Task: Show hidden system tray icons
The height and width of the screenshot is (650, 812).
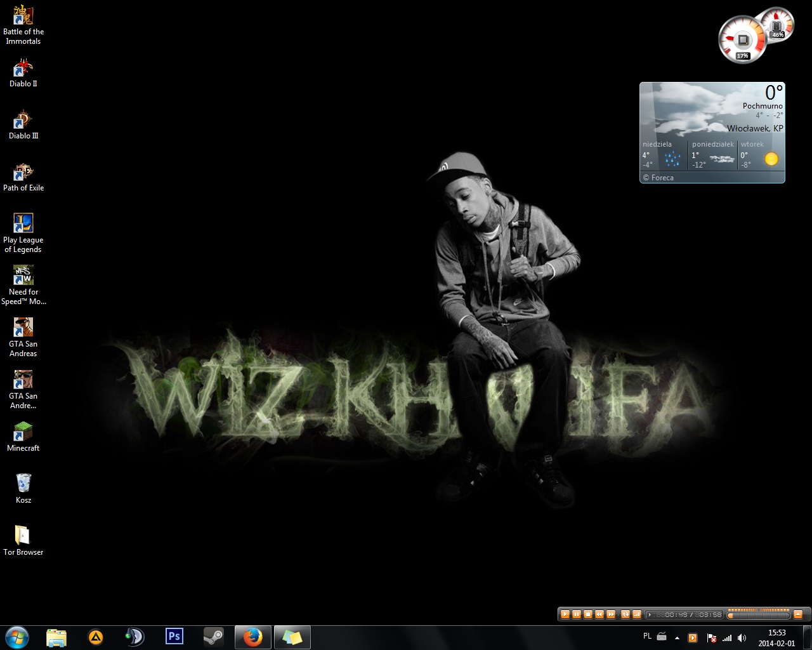Action: tap(678, 638)
